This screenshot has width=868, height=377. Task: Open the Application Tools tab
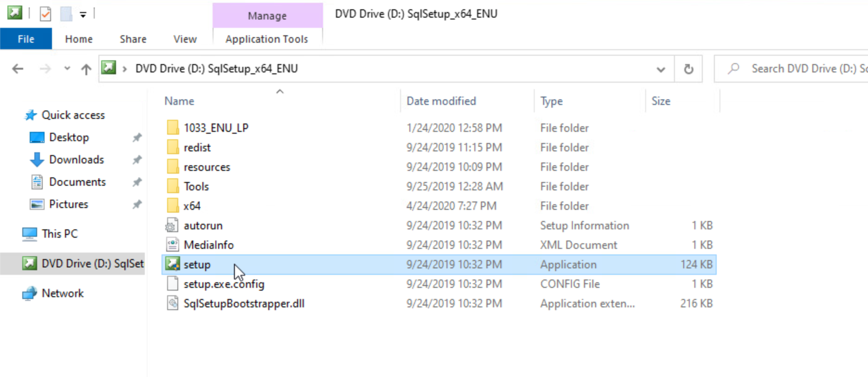(x=267, y=39)
